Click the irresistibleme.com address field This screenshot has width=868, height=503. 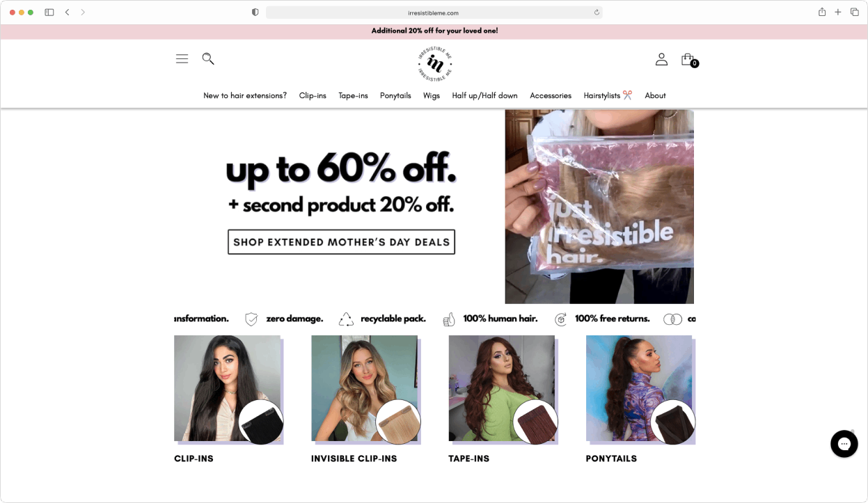tap(433, 13)
